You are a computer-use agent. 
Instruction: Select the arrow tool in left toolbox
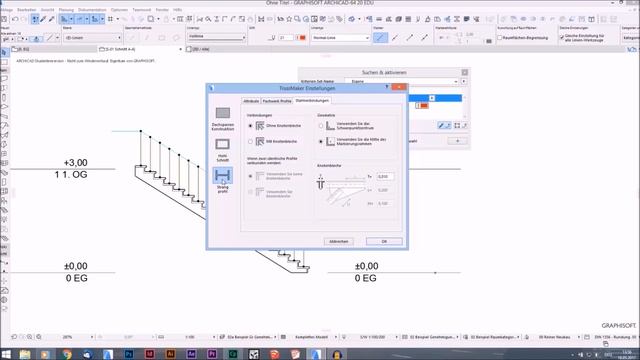(x=4, y=53)
